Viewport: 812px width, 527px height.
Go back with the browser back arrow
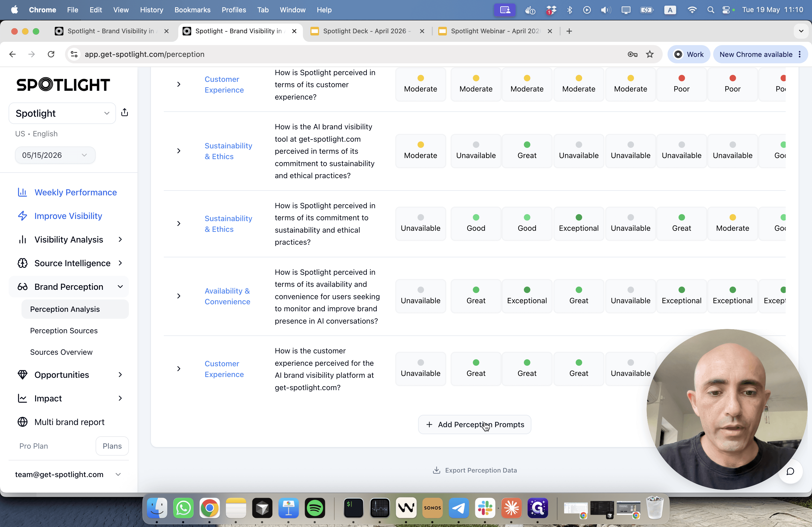(x=13, y=54)
